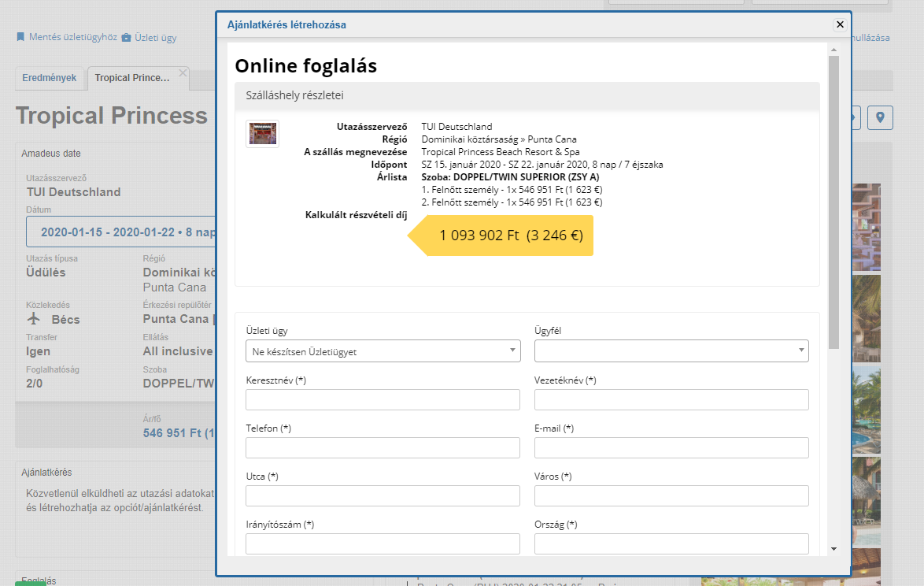This screenshot has height=586, width=924.
Task: Click the Kalkulált részvételi díj label
Action: (x=356, y=214)
